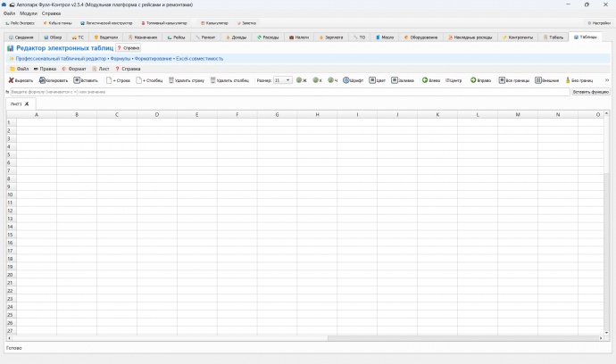Select column D header
This screenshot has width=616, height=364.
point(157,115)
